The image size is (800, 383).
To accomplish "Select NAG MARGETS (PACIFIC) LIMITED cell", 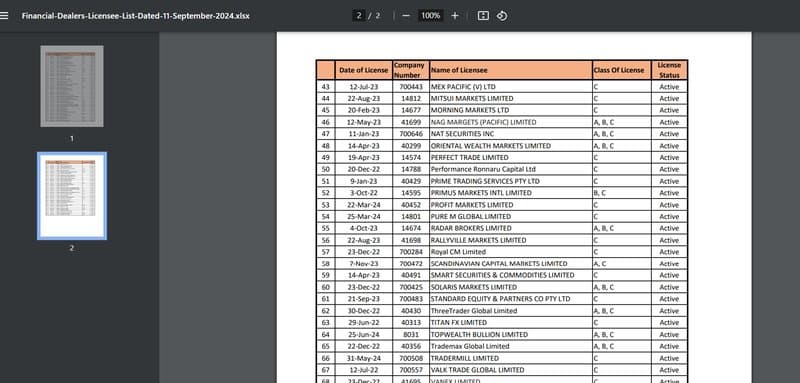I will 511,122.
